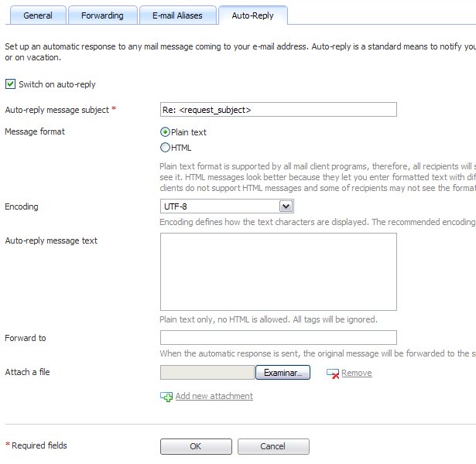Click the Remove attachment link

click(356, 373)
